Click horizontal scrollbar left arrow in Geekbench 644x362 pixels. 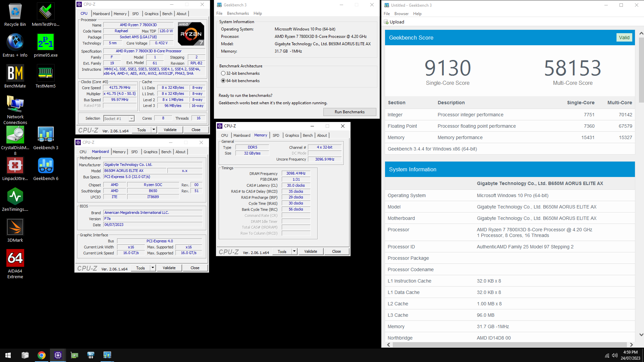click(x=388, y=345)
